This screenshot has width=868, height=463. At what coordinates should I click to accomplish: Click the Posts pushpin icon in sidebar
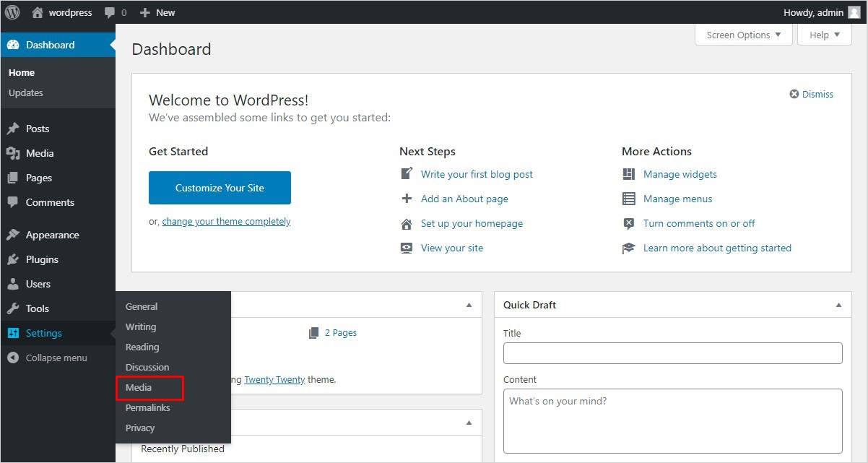(13, 129)
